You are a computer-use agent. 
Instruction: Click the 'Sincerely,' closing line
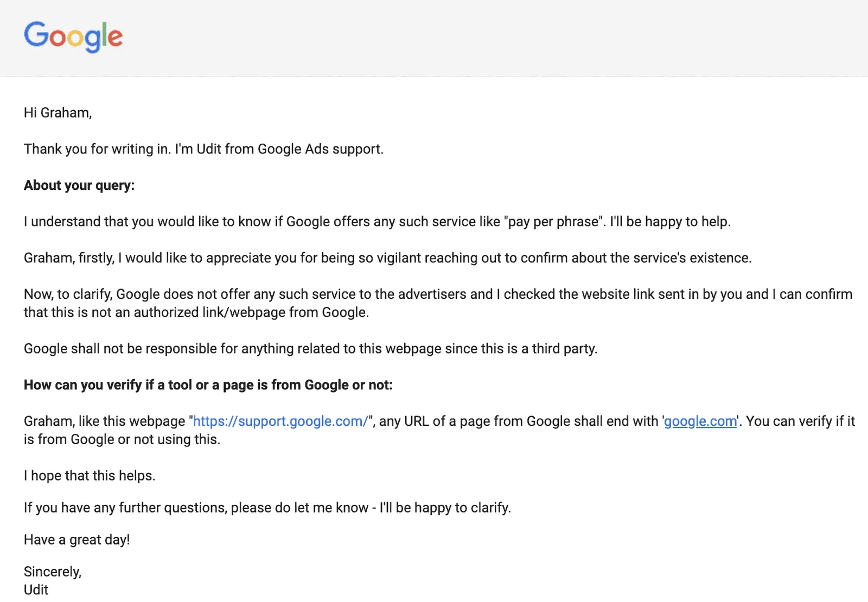53,572
